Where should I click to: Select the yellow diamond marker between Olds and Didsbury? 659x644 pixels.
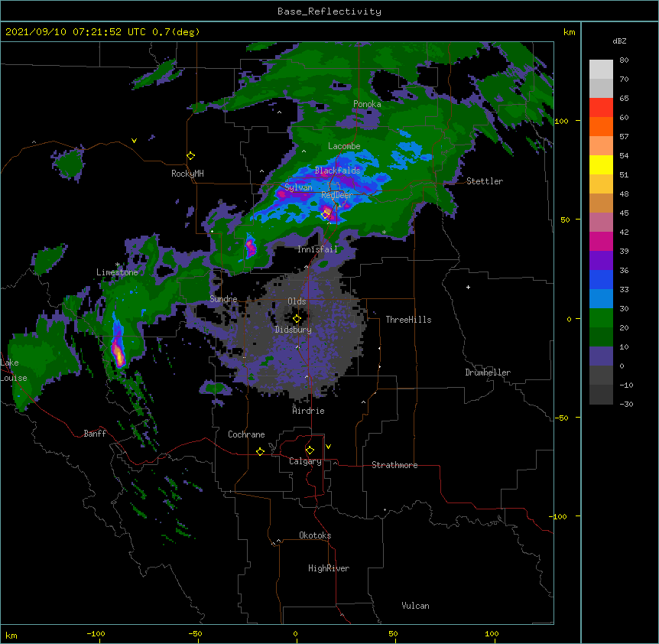pyautogui.click(x=297, y=319)
